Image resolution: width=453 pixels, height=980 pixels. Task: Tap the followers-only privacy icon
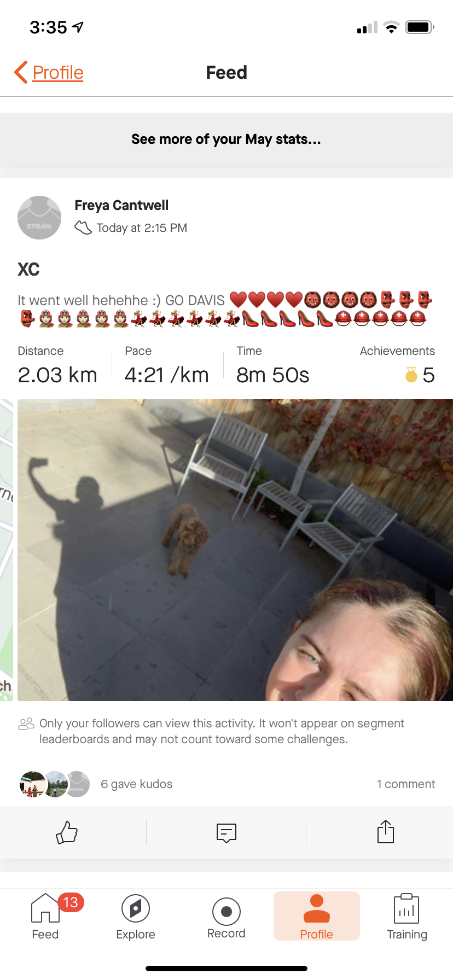26,724
